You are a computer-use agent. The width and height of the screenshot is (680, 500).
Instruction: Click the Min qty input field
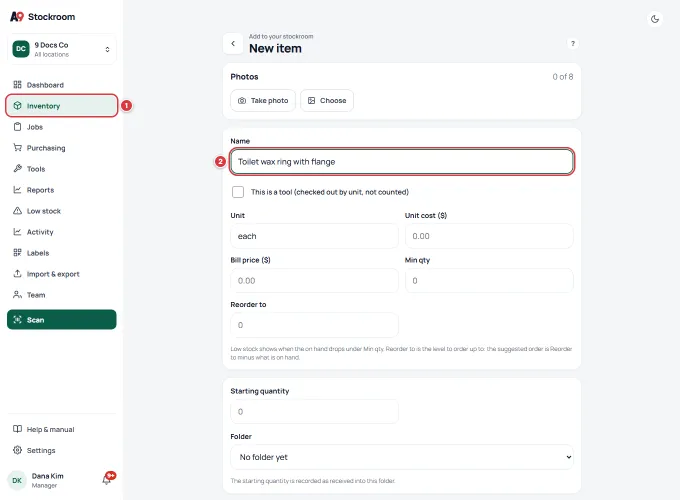click(x=489, y=281)
